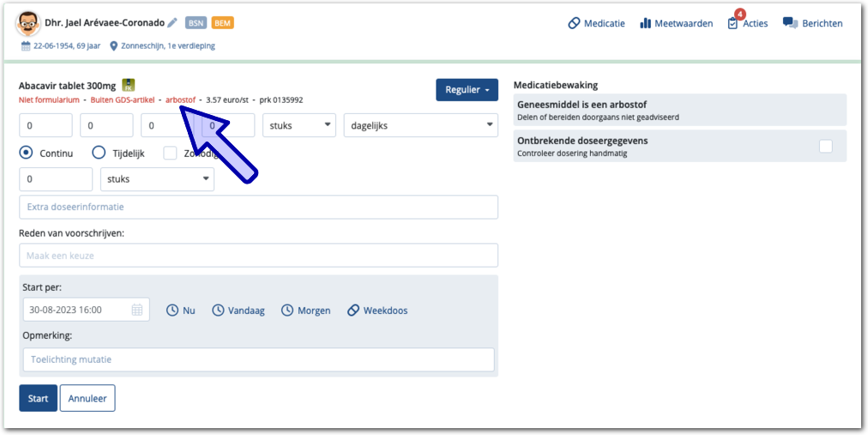Click the green icon next to Abacavir tablet
The image size is (868, 435).
pos(129,85)
